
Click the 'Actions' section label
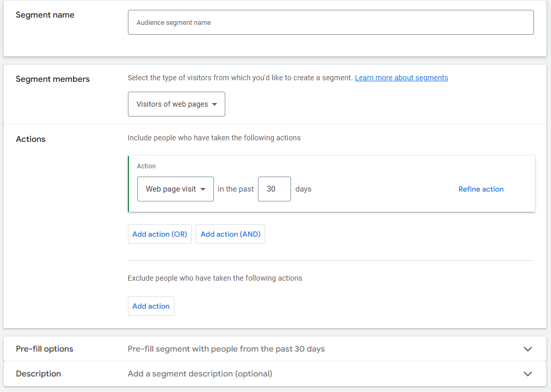(x=31, y=139)
